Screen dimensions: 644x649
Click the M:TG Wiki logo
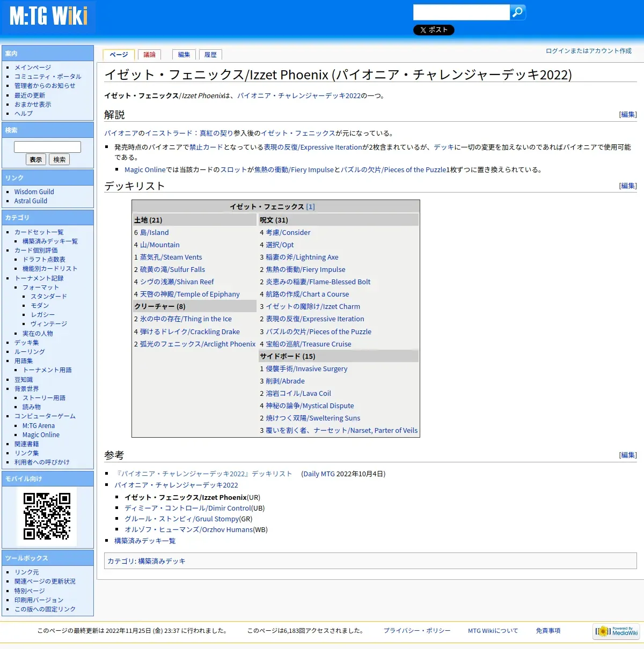pos(48,16)
